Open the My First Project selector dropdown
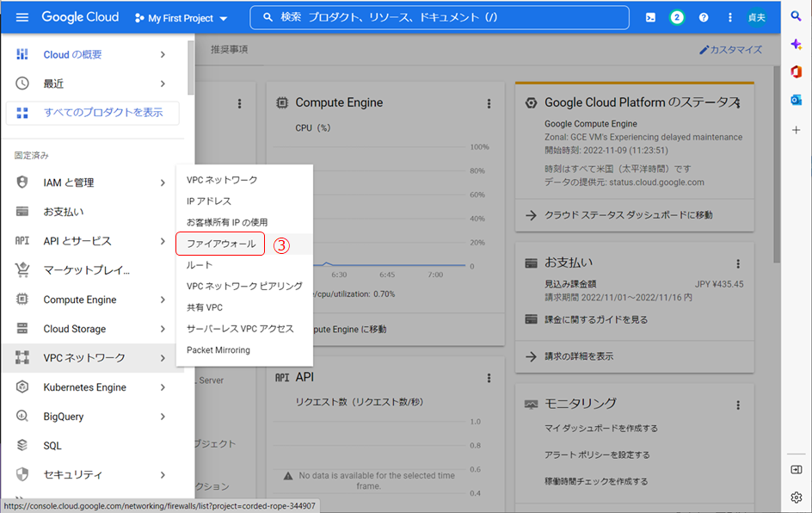 (x=181, y=18)
